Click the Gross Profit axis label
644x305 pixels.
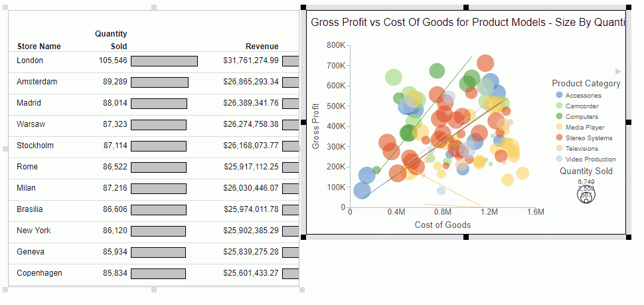[316, 125]
